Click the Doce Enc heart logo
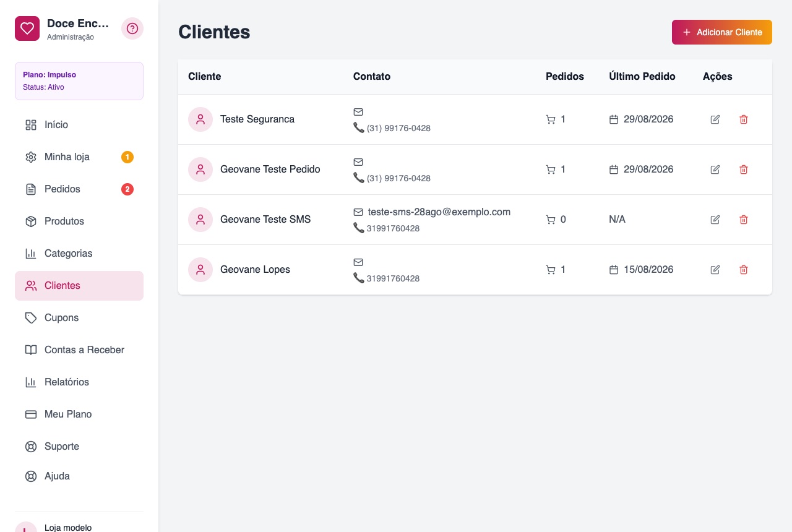This screenshot has width=792, height=532. (x=27, y=28)
